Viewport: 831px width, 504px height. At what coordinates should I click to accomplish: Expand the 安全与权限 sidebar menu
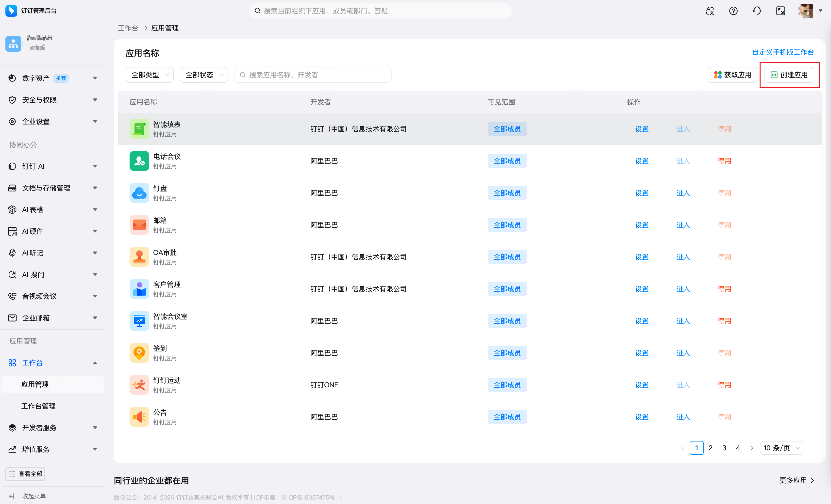[53, 100]
